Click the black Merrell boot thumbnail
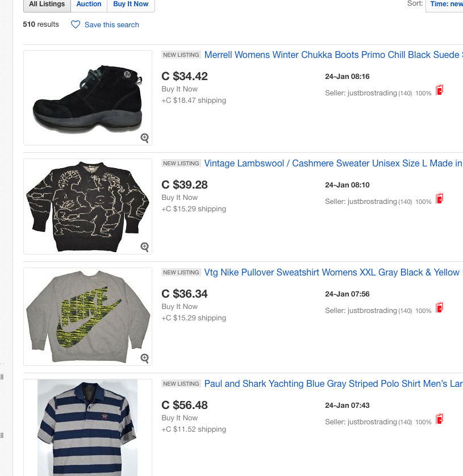Screen dimensions: 463x476 pyautogui.click(x=87, y=98)
